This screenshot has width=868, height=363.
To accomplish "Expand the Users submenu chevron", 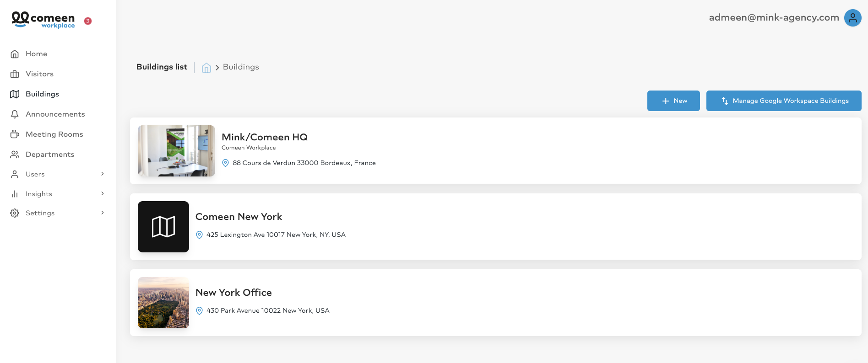I will 103,174.
